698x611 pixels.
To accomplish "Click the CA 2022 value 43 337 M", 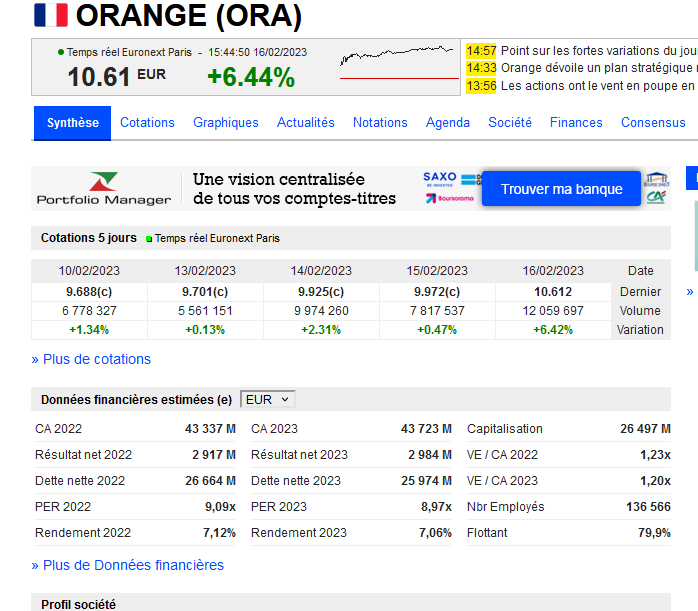I will coord(210,429).
